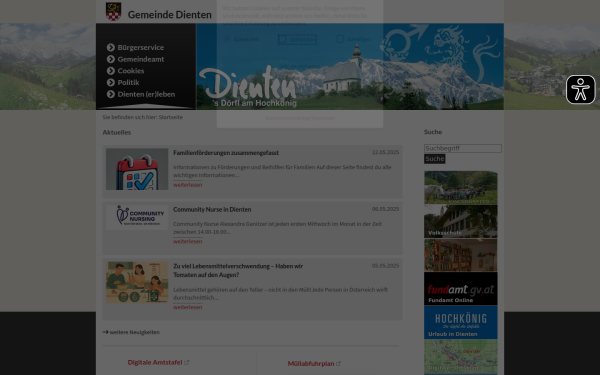Click the family eating illustration thumbnail
Viewport: 600px width, 375px height.
pos(137,282)
